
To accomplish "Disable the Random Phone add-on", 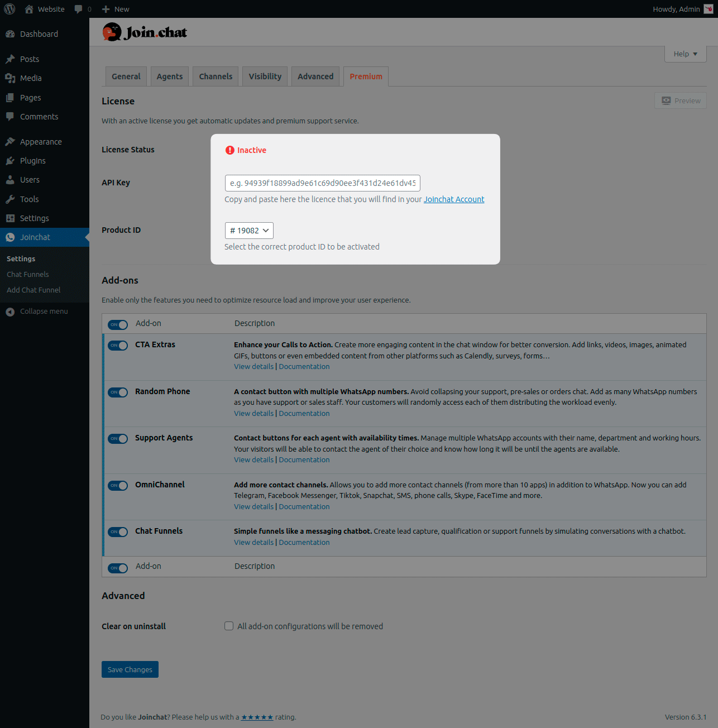I will pos(118,392).
